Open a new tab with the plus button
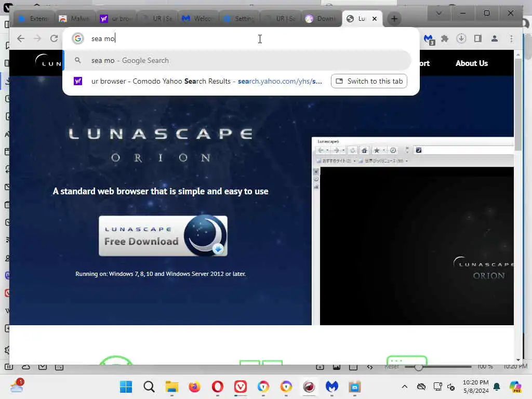532x399 pixels. (394, 19)
